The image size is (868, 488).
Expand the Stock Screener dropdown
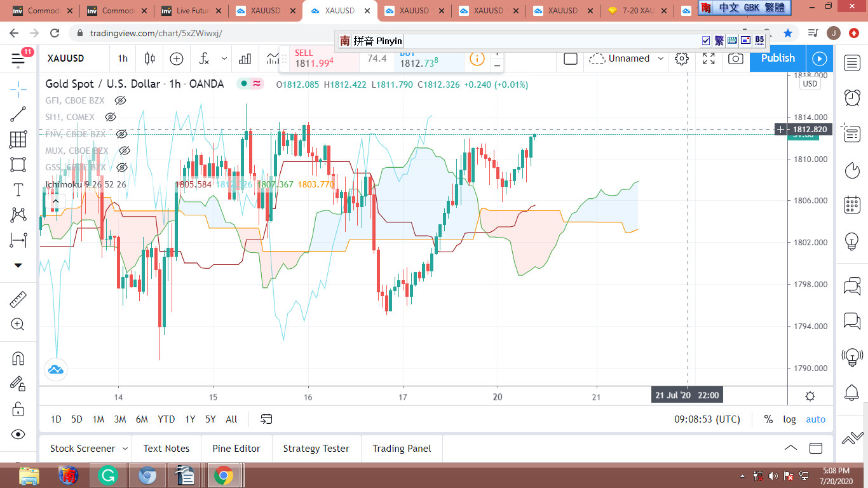[x=125, y=449]
